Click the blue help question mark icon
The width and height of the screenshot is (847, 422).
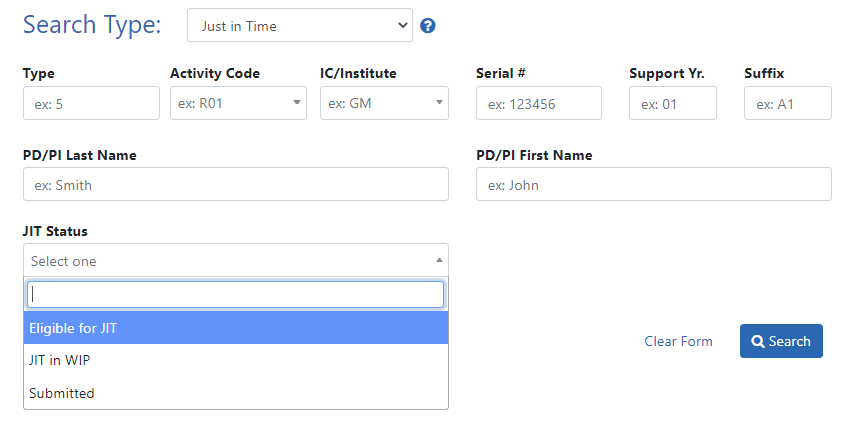point(428,26)
